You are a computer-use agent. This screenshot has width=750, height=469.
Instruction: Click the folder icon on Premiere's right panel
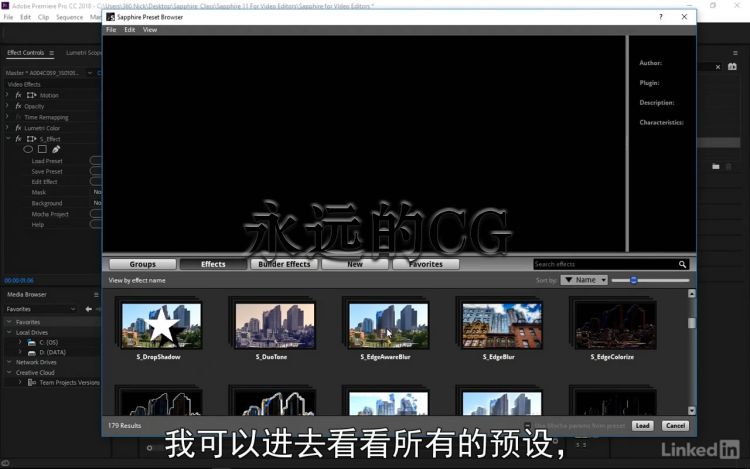(716, 166)
